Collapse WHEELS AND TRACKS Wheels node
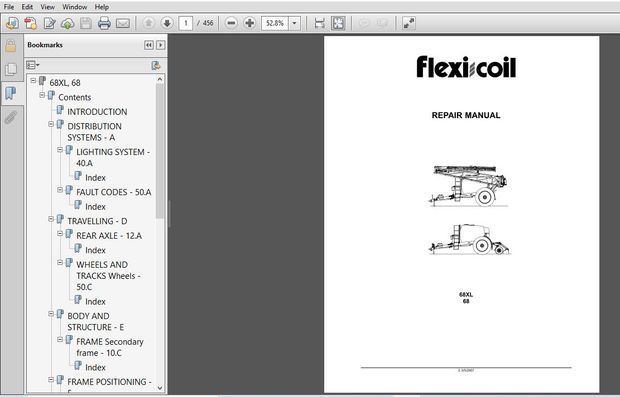Screen dimensions: 620x397 60,262
